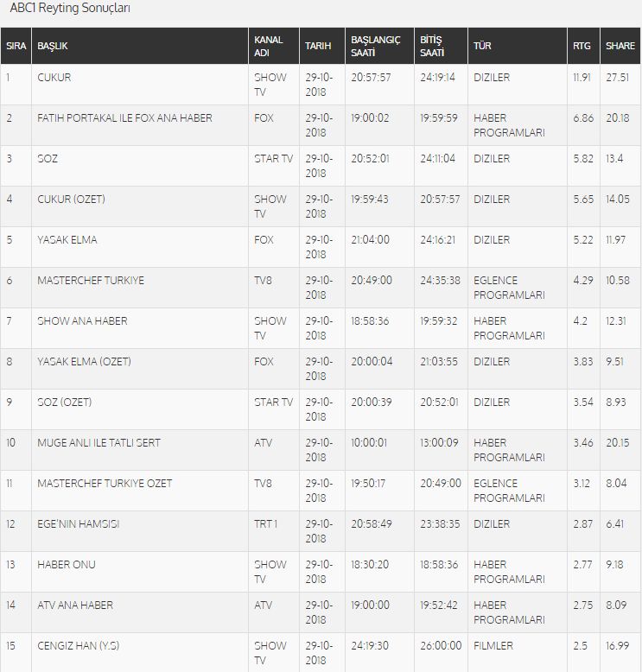642x672 pixels.
Task: Select the 'HABER ONU' title cell
Action: [x=66, y=564]
